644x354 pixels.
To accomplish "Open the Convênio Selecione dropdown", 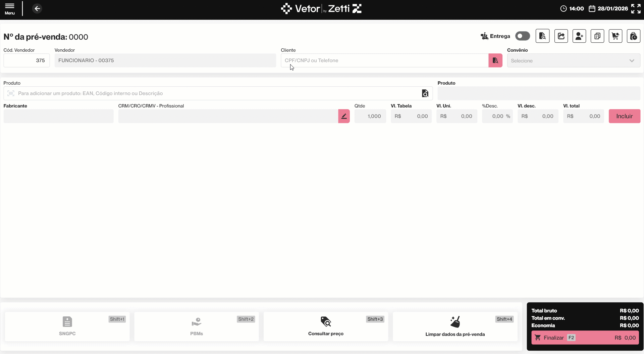I will pos(574,60).
